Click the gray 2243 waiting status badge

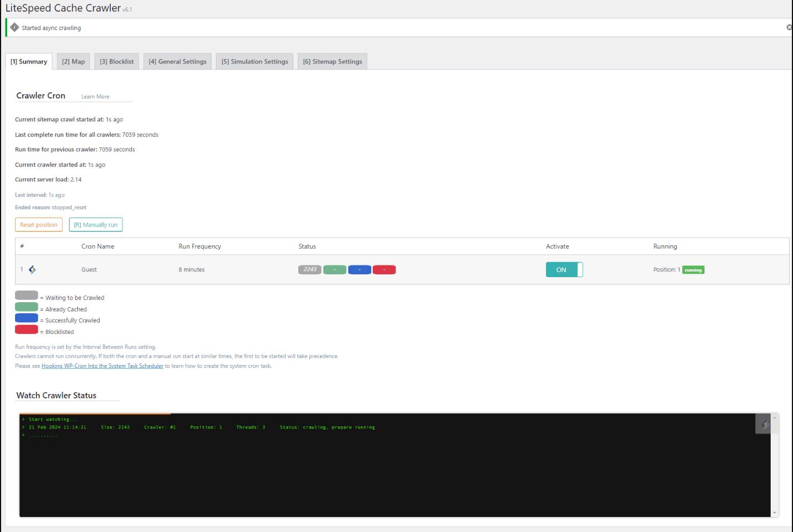click(310, 270)
